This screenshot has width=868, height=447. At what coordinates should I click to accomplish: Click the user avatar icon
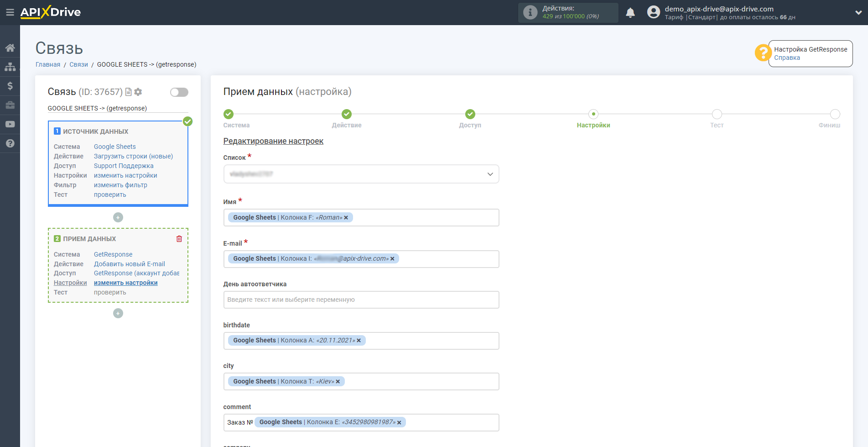click(x=654, y=12)
